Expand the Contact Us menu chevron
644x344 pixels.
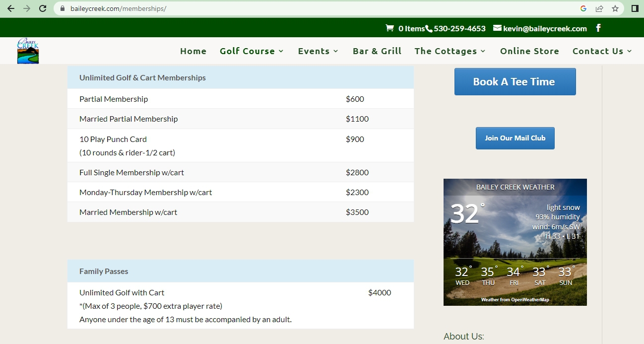[x=629, y=51]
